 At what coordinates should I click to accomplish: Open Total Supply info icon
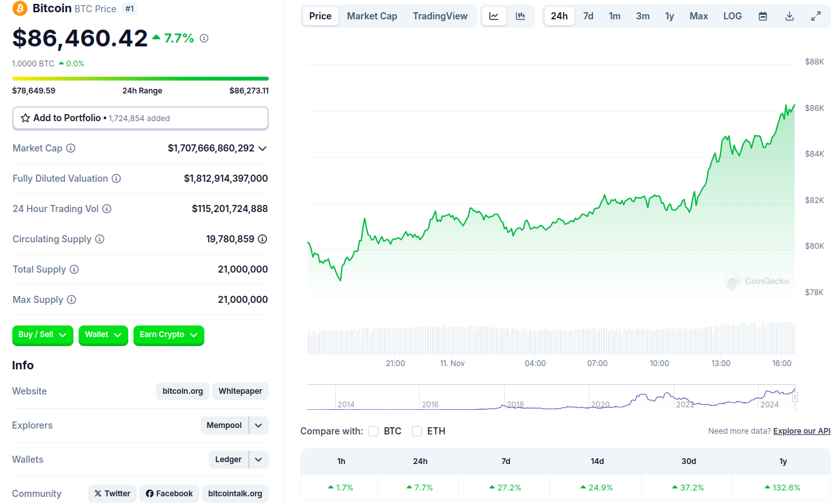tap(74, 269)
